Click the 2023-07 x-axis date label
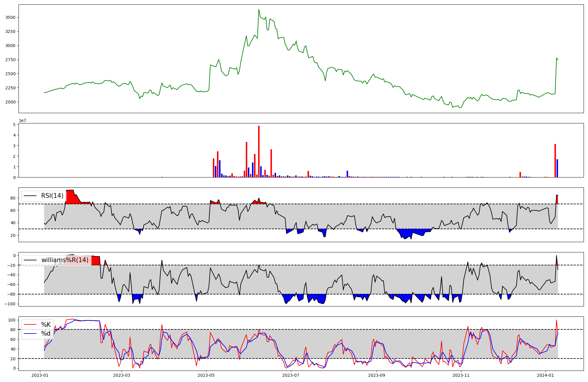Screen dimensions: 588x382 click(x=290, y=375)
